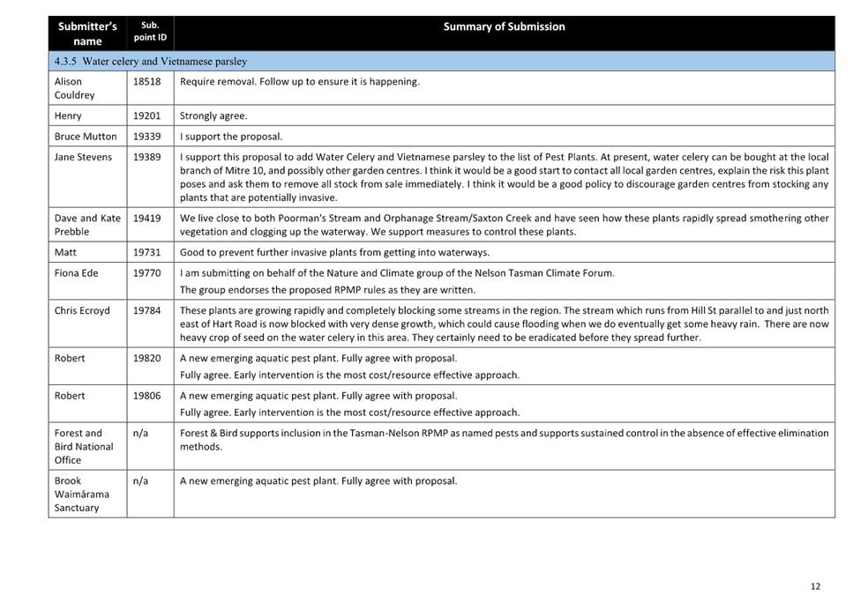Screen dimensions: 868x595
Task: Click 'The group endorses the proposed RPMP rules…'
Action: point(327,290)
